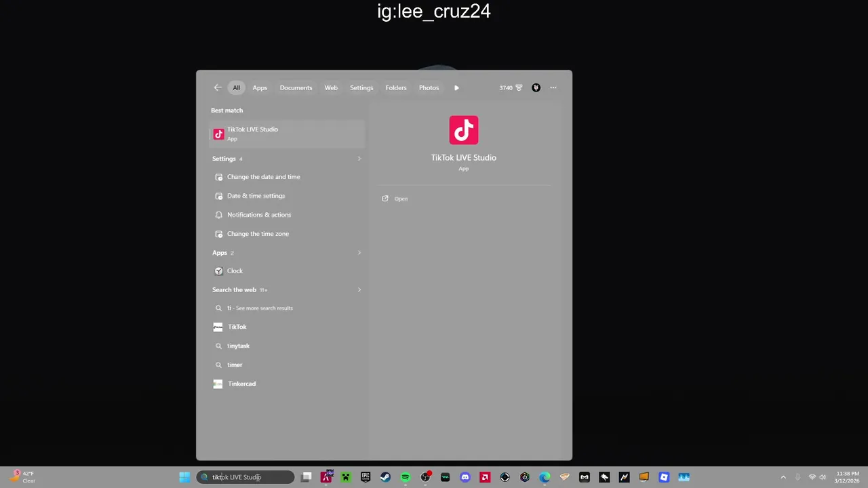Open the 3740 Microsoft Rewards points
This screenshot has width=868, height=488.
click(511, 87)
